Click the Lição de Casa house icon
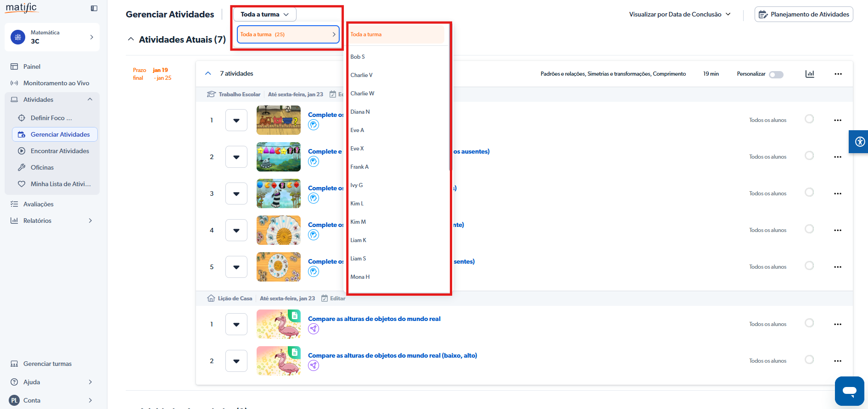This screenshot has height=409, width=868. pyautogui.click(x=211, y=298)
